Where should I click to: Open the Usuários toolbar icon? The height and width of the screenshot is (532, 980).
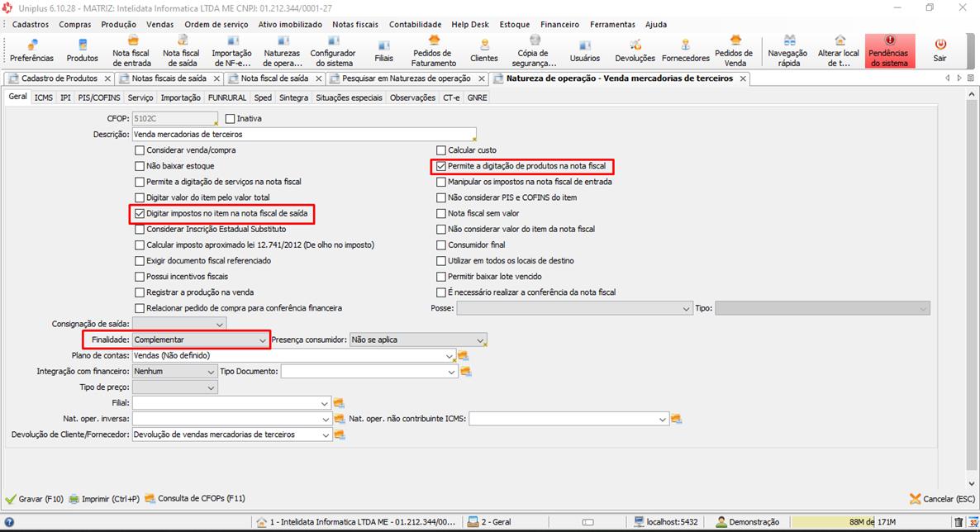click(x=584, y=50)
